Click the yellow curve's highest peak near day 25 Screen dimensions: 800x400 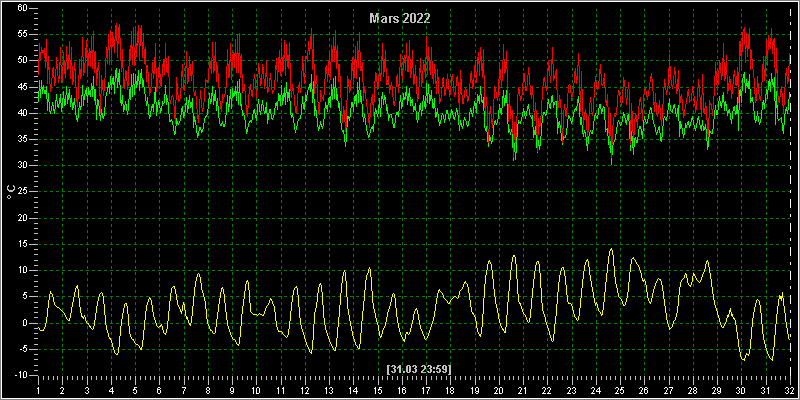point(611,249)
